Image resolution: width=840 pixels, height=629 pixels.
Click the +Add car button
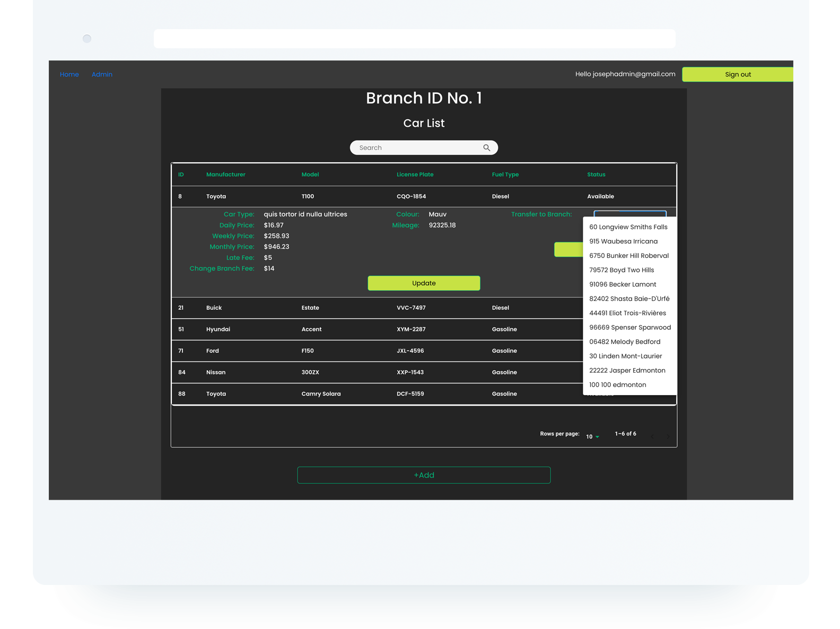424,475
